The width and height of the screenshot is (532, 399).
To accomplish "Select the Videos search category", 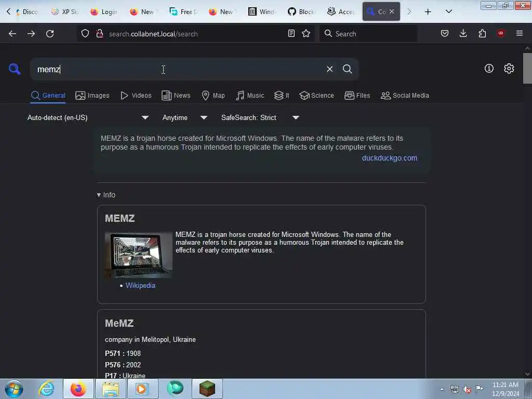I will pos(136,96).
